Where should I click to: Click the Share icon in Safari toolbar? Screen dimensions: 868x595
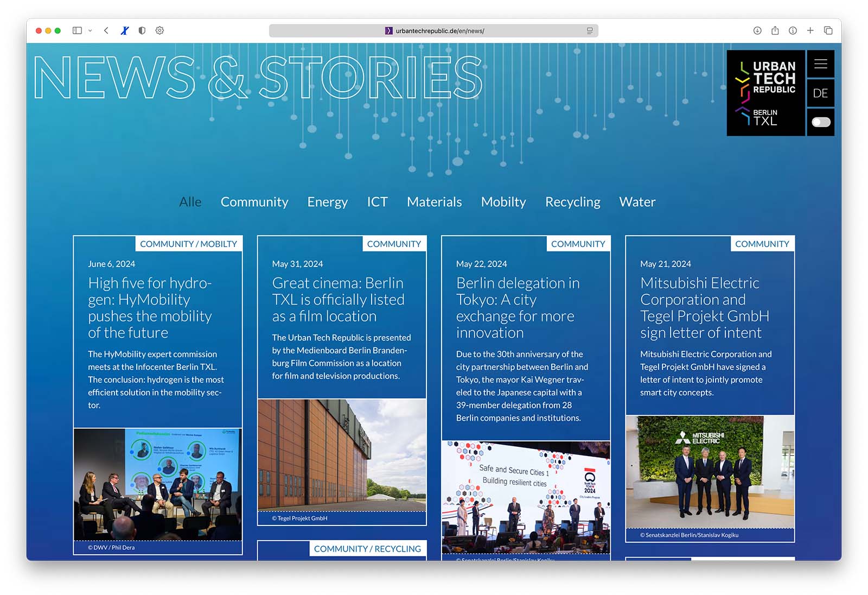pyautogui.click(x=775, y=30)
